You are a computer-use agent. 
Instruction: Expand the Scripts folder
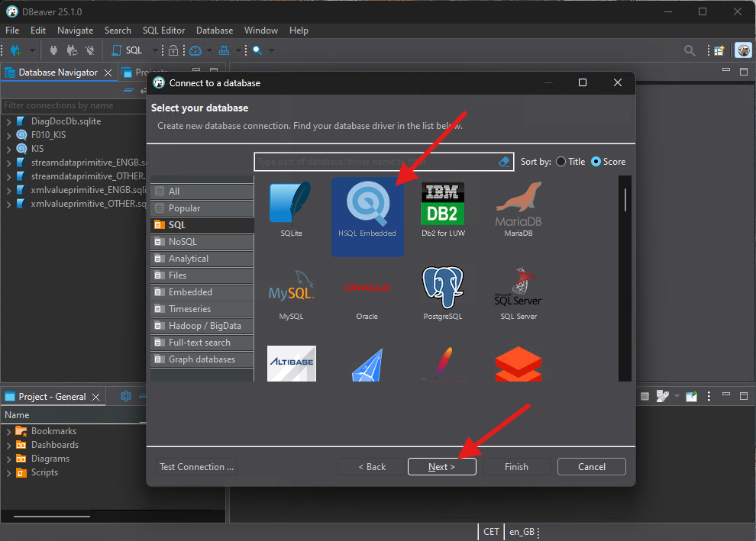coord(8,473)
